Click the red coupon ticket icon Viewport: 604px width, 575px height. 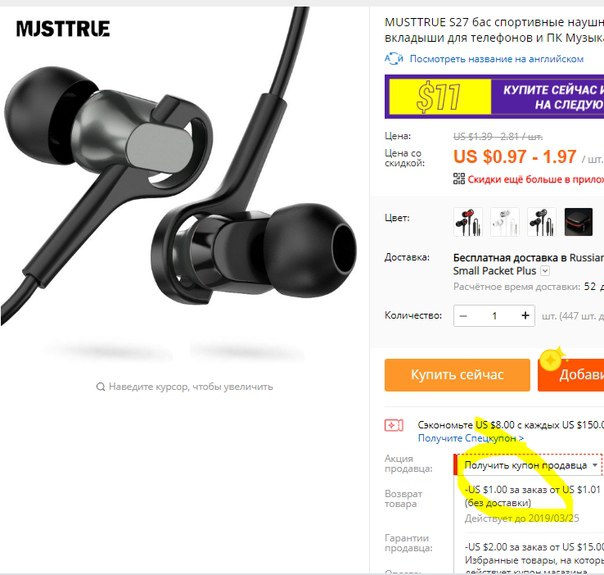(394, 425)
